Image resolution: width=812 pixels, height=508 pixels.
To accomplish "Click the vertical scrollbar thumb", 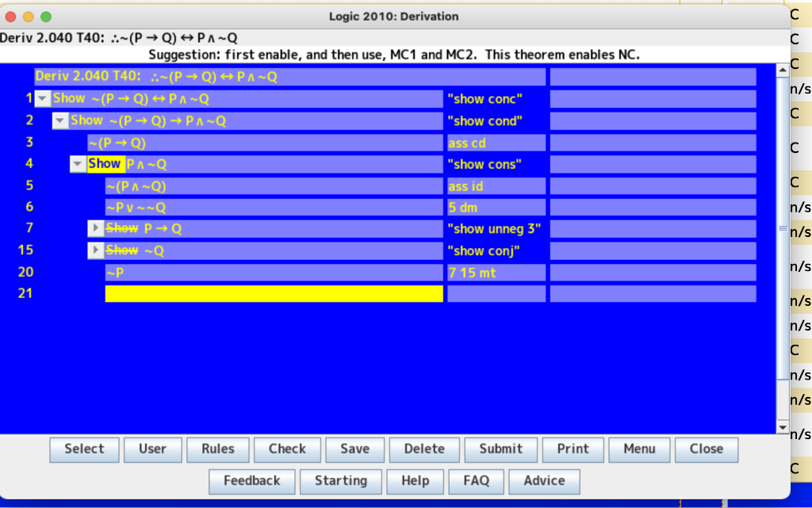I will [783, 228].
